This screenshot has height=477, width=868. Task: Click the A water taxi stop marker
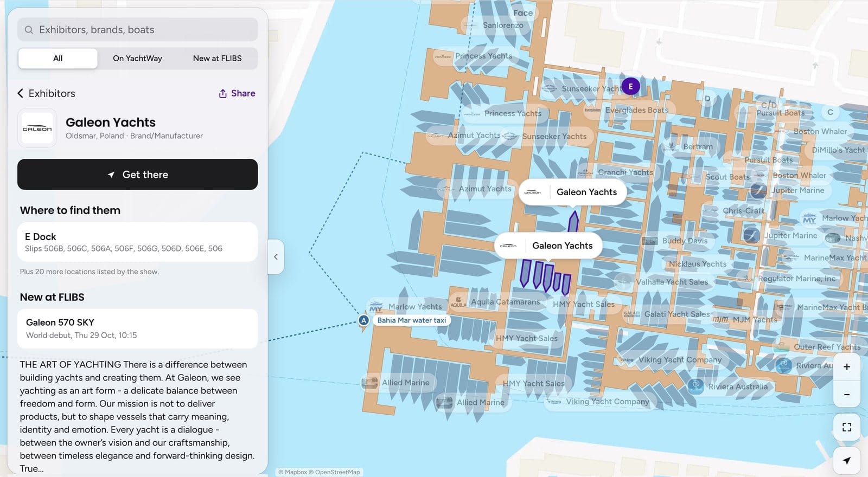point(364,320)
